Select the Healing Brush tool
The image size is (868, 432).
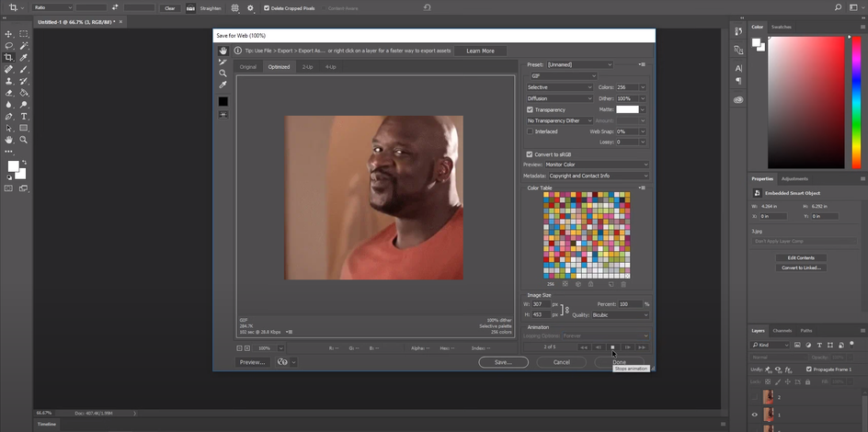coord(8,69)
